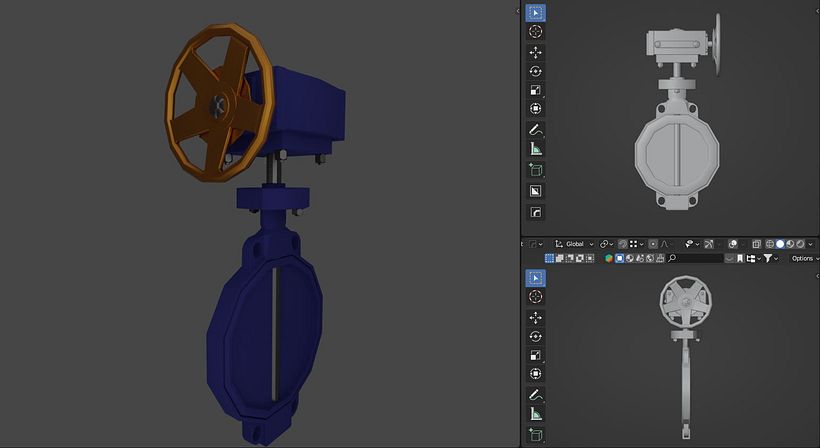This screenshot has width=820, height=448.
Task: Toggle proportional editing in header
Action: pos(653,244)
